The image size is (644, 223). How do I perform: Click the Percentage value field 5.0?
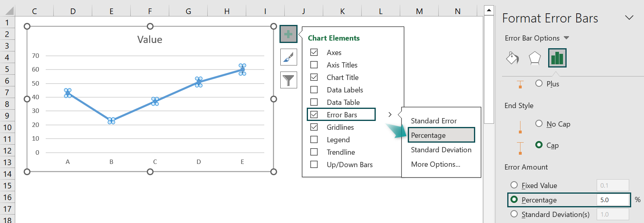613,200
